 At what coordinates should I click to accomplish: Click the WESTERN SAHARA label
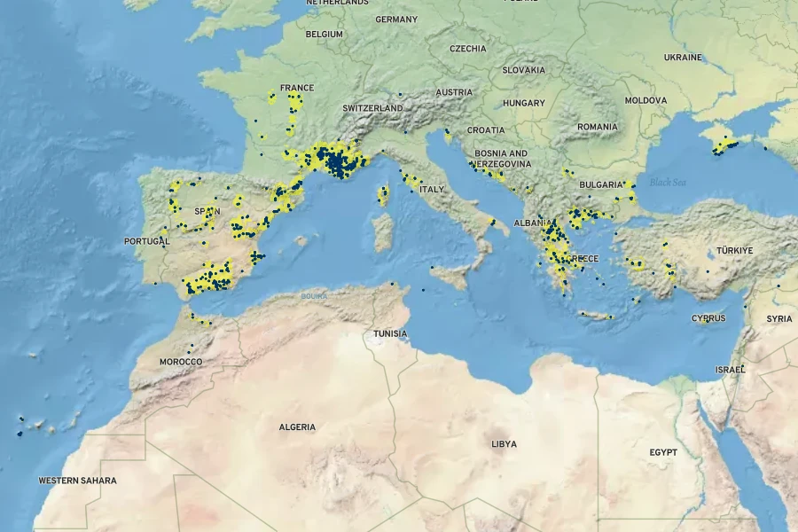tap(77, 481)
